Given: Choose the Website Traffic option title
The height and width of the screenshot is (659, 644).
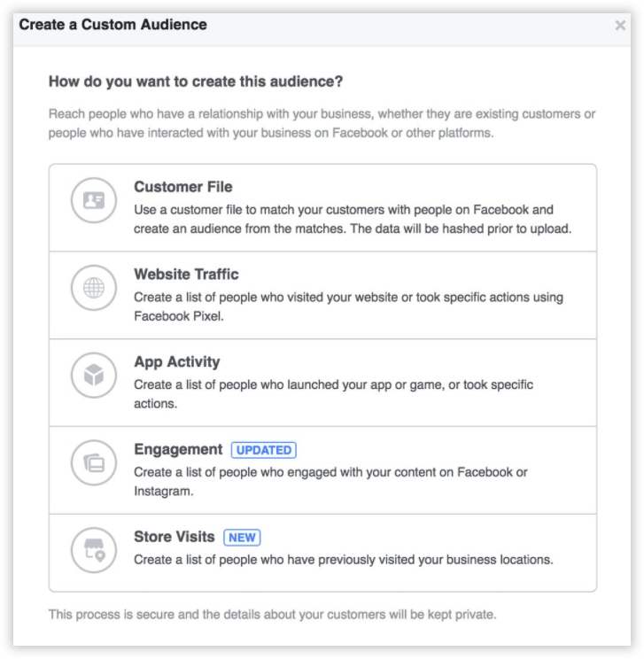Looking at the screenshot, I should (x=186, y=274).
